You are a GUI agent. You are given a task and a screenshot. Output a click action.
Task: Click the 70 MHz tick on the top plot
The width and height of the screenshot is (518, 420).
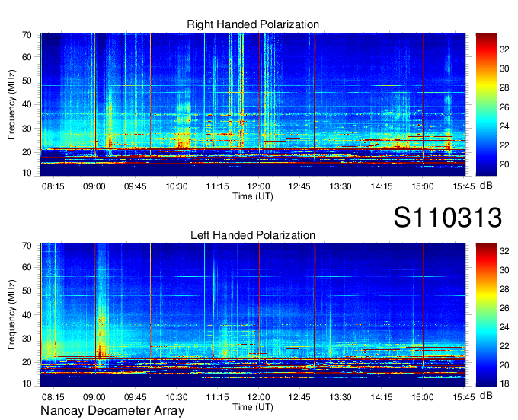pos(27,35)
